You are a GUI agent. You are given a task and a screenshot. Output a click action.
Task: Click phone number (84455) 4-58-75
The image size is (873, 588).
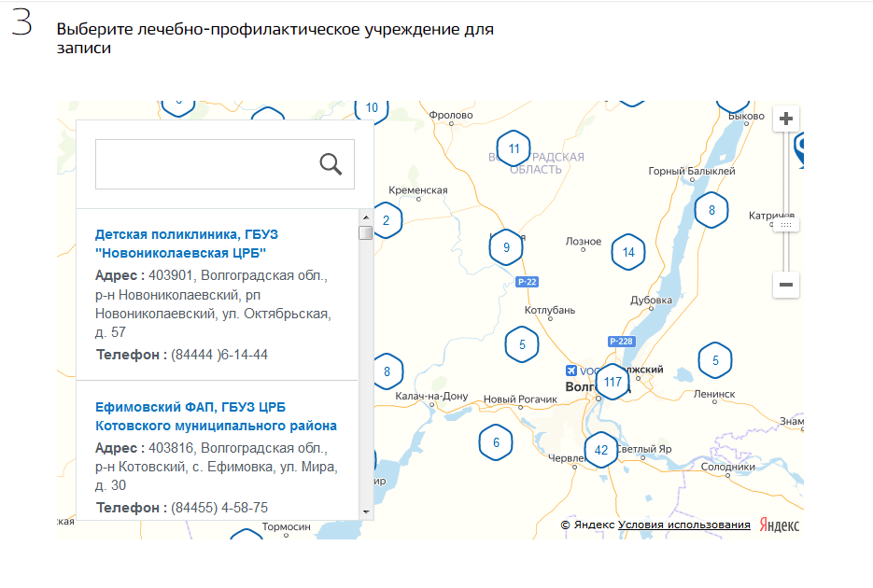(x=219, y=508)
